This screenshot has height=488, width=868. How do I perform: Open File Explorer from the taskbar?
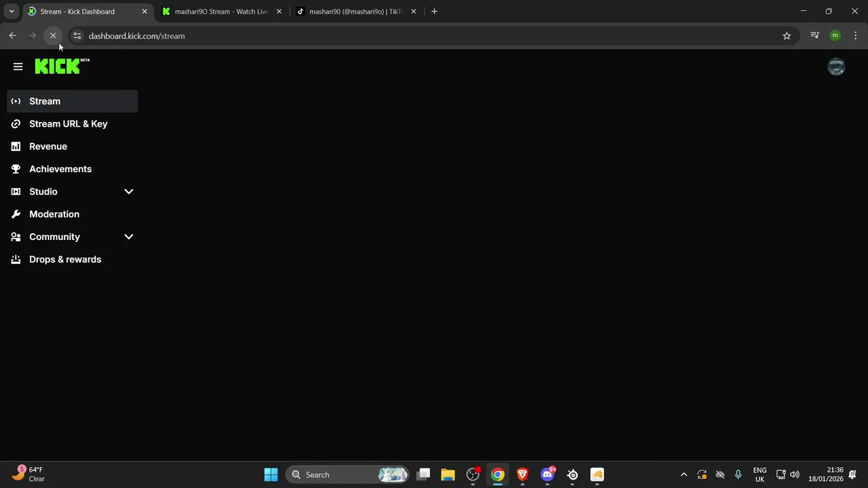click(x=448, y=474)
